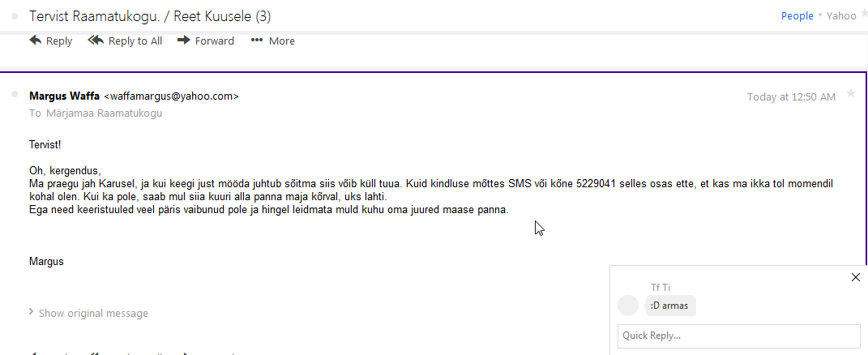This screenshot has width=868, height=355.
Task: Open the People link
Action: 797,16
